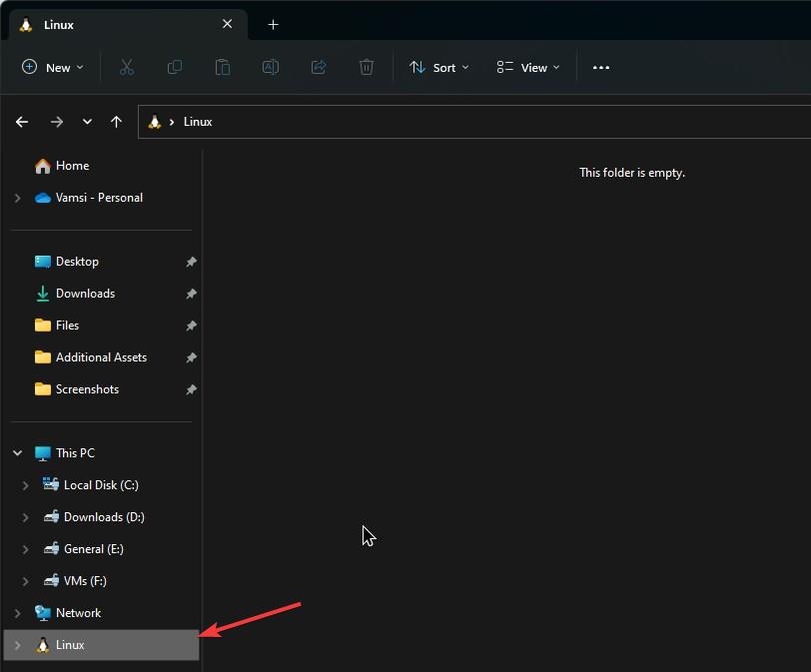
Task: Open the Sort dropdown
Action: [439, 67]
